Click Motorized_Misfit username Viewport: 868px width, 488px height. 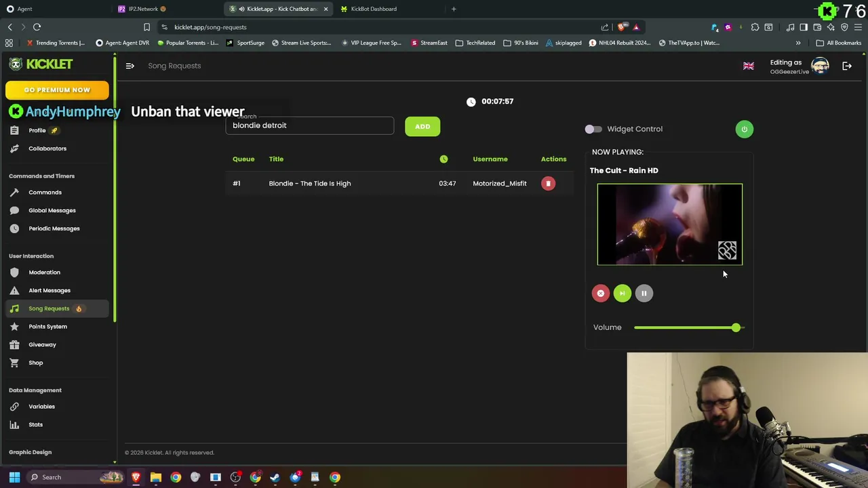500,184
